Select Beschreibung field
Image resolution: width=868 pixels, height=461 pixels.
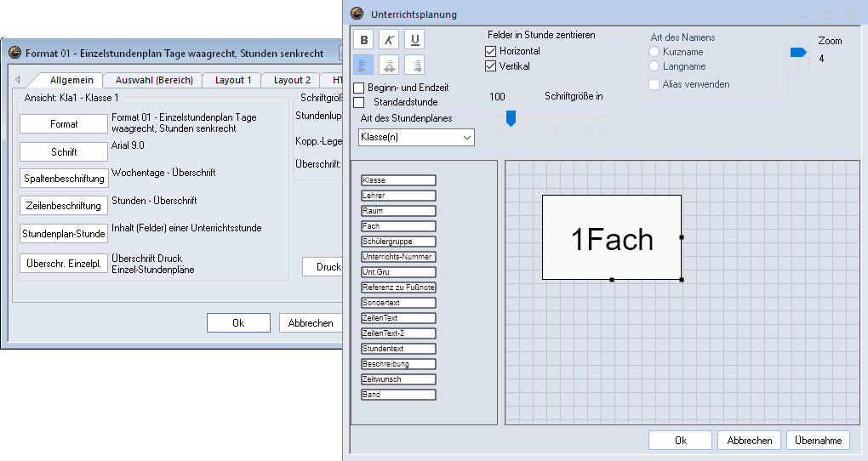point(398,364)
